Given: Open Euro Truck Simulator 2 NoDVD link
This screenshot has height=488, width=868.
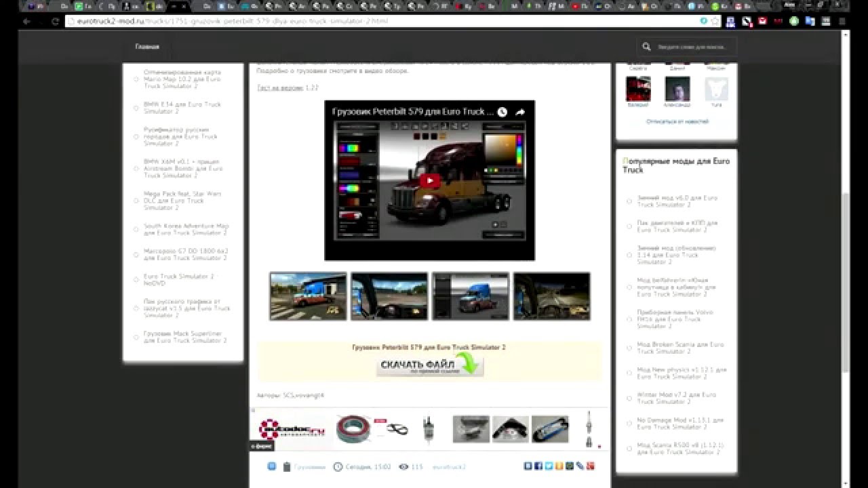Looking at the screenshot, I should click(178, 279).
